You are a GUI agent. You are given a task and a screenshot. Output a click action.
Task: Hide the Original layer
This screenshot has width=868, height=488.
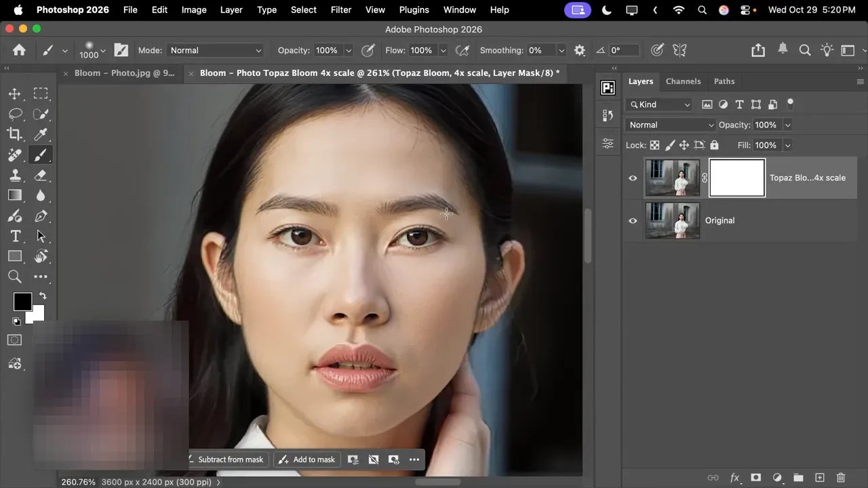(632, 220)
